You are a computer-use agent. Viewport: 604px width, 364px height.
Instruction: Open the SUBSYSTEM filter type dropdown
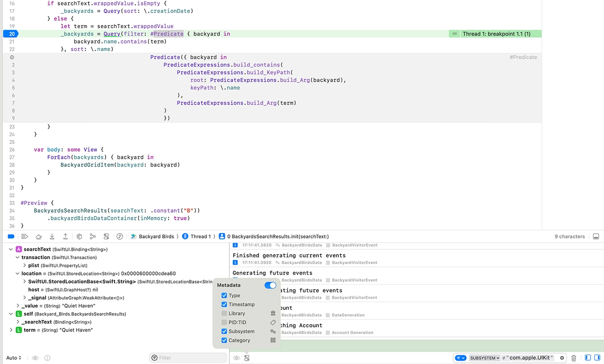coord(485,358)
